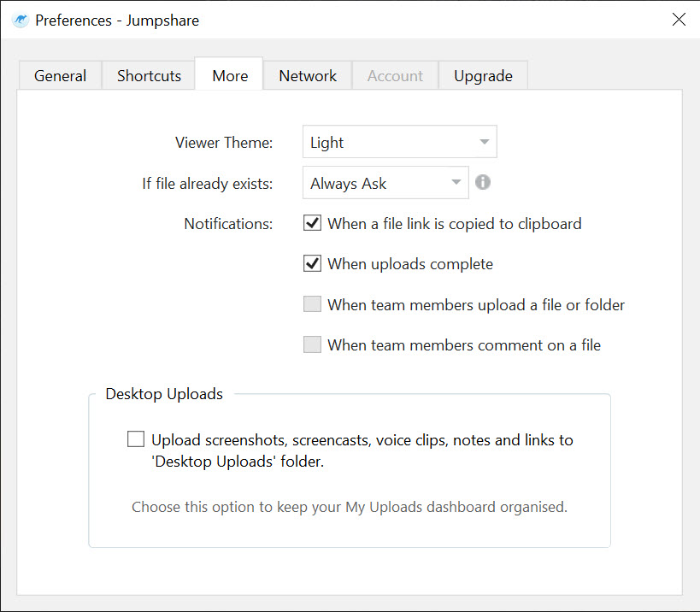This screenshot has width=700, height=612.
Task: Uncheck 'When a file link is copied' notification
Action: (x=312, y=223)
